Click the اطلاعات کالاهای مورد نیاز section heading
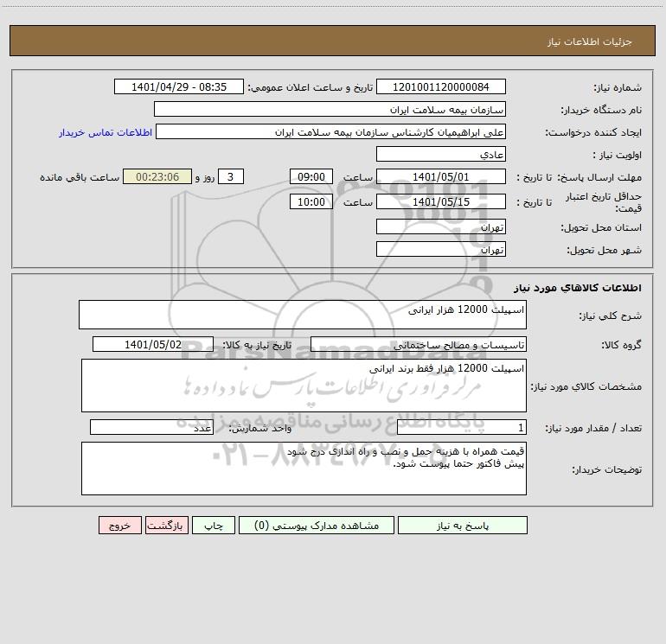The height and width of the screenshot is (644, 666). (x=578, y=288)
